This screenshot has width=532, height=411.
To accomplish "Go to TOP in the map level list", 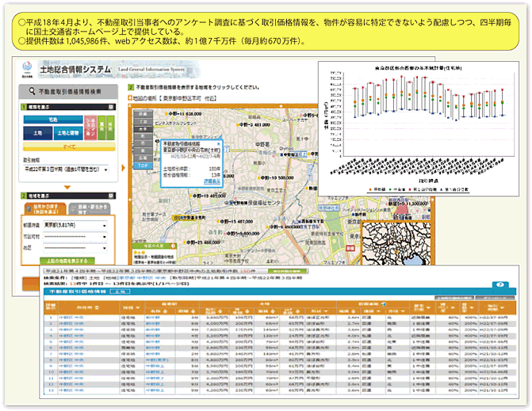I will click(x=144, y=166).
